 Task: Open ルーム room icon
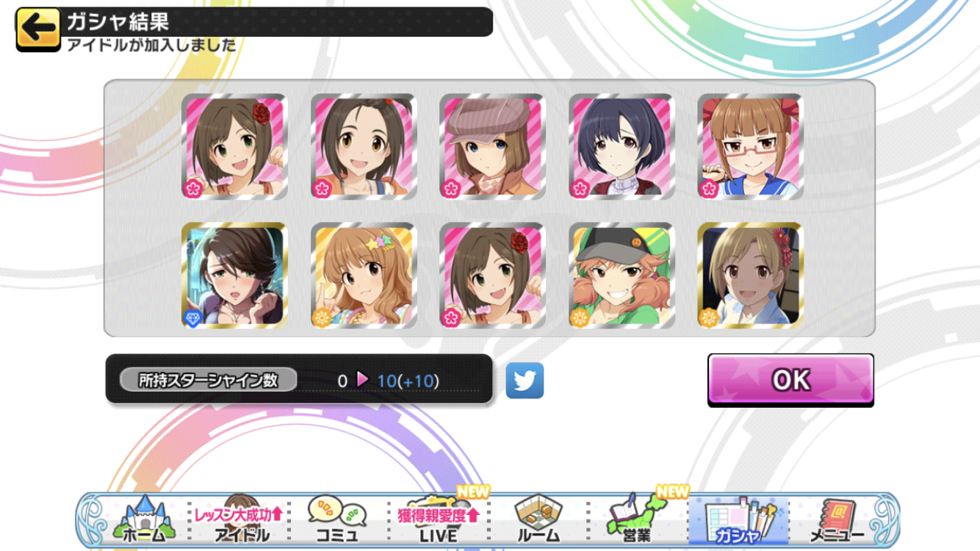point(538,519)
